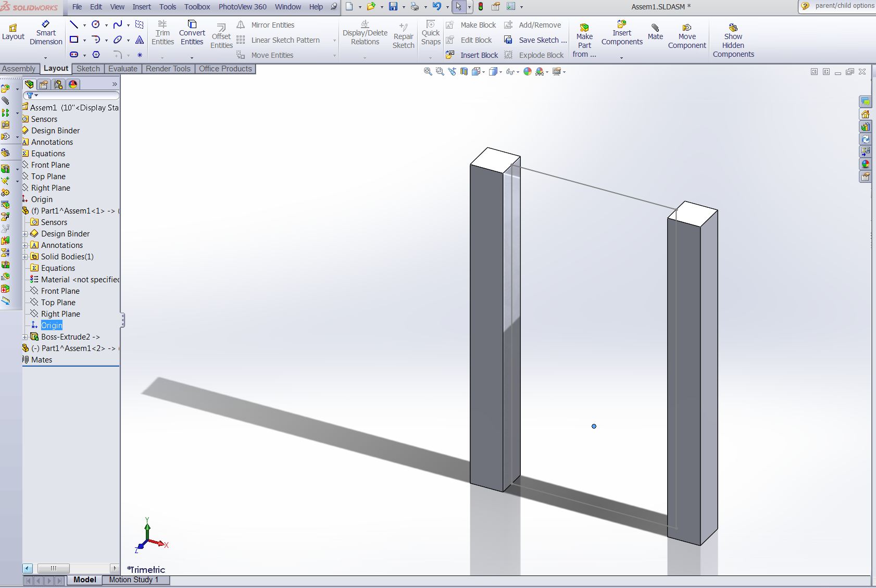The height and width of the screenshot is (588, 876).
Task: Click the feature tree horizontal scrollbar
Action: click(x=71, y=568)
